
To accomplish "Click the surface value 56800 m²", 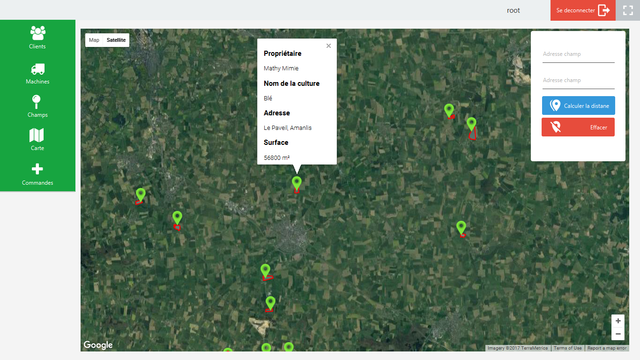I will tap(276, 158).
